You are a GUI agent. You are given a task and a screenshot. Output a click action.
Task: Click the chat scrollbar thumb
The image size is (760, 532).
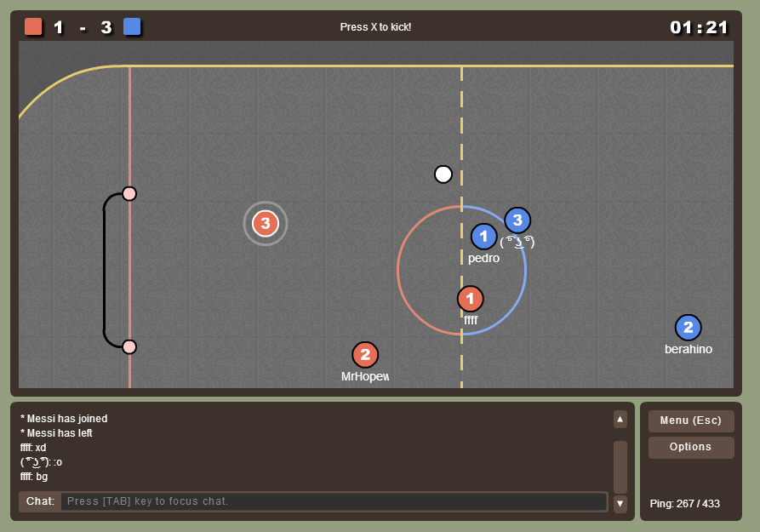point(620,466)
